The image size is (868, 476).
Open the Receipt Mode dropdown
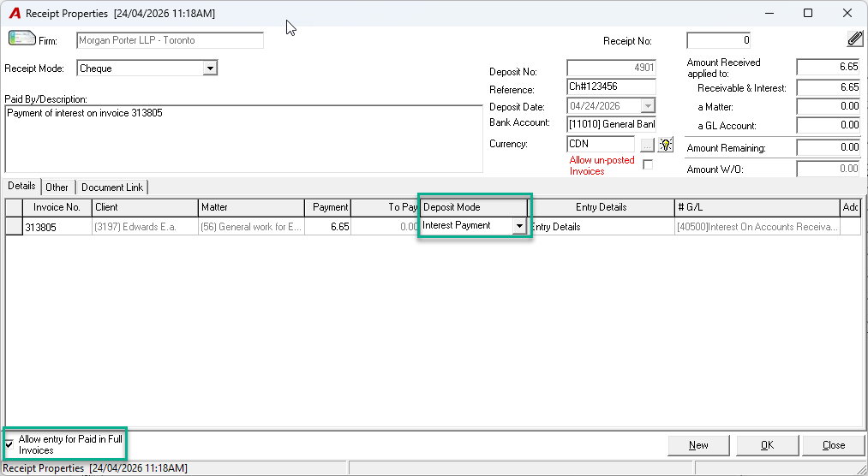point(210,68)
